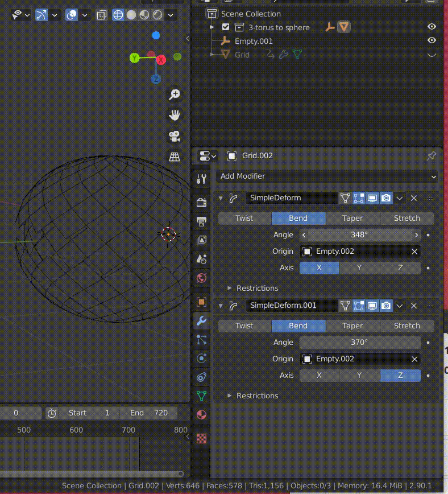The image size is (448, 494).
Task: Click the Y axis on navigation gizmo
Action: (135, 58)
